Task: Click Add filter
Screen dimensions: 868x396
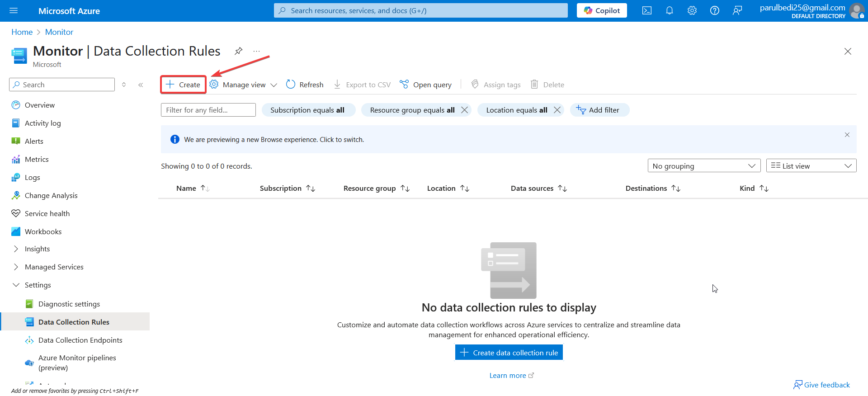Action: click(x=599, y=110)
